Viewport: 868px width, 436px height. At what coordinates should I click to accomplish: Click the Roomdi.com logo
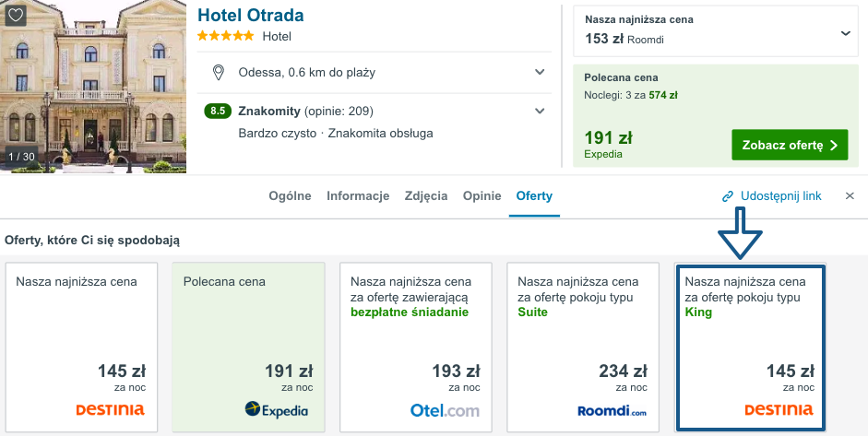(x=612, y=411)
